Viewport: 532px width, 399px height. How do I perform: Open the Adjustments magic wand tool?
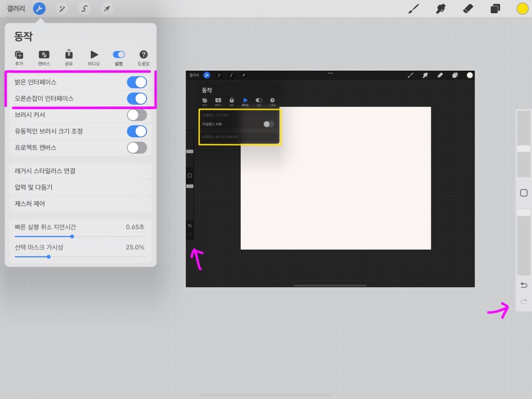coord(62,8)
